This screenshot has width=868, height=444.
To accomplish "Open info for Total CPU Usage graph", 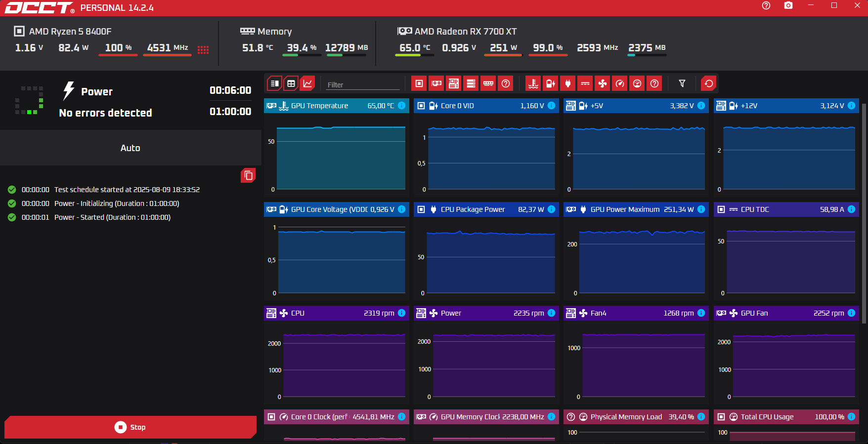I will click(851, 417).
